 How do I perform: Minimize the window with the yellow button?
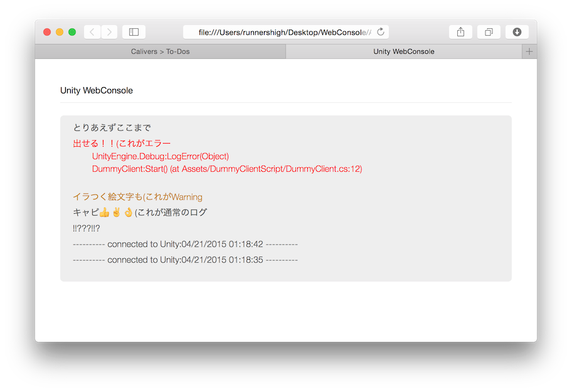pos(60,32)
